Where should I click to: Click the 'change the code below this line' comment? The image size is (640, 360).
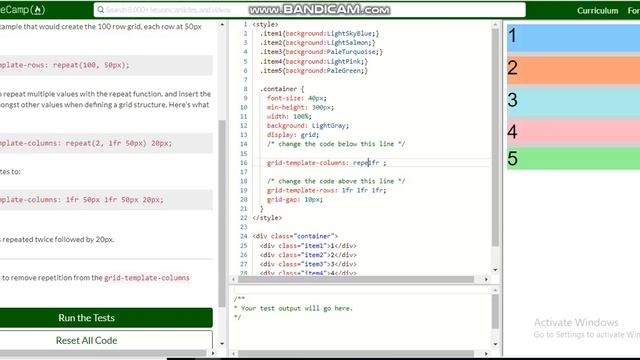[336, 144]
